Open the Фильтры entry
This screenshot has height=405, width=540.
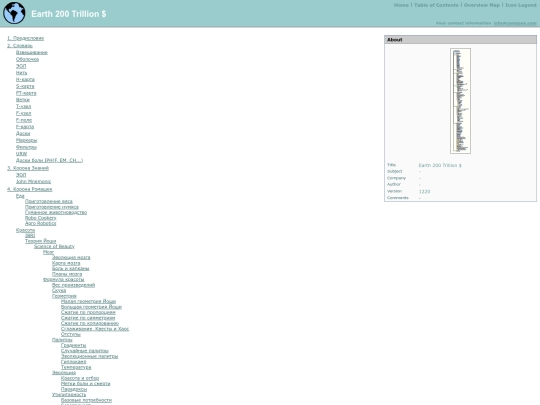click(26, 147)
